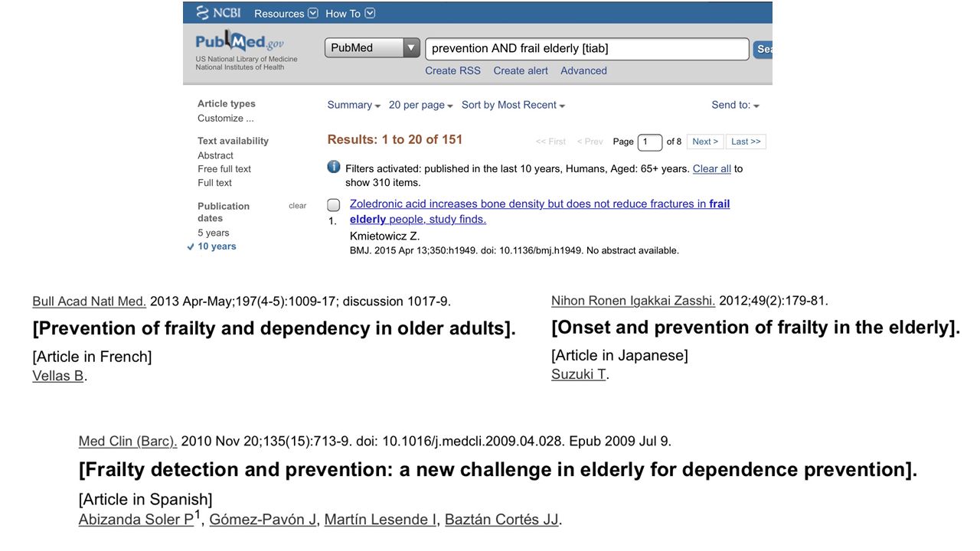Click author Martín Lesende I link
980x551 pixels.
click(x=380, y=520)
